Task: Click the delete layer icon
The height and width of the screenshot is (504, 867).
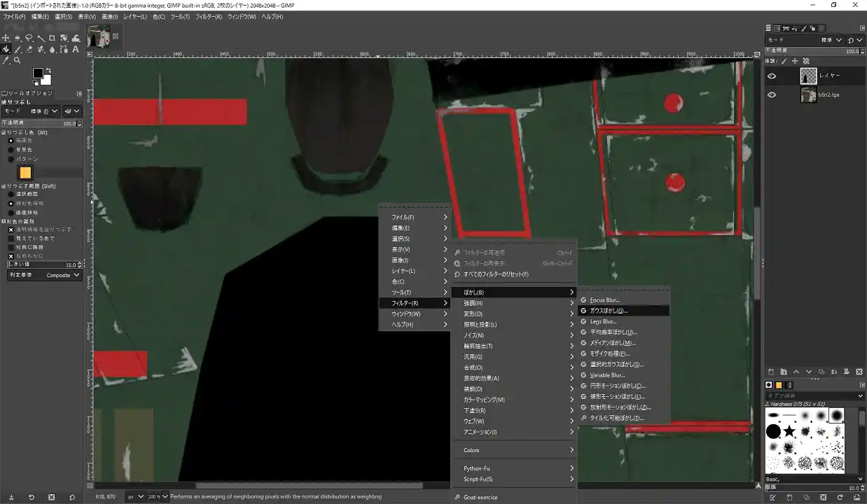Action: point(859,372)
